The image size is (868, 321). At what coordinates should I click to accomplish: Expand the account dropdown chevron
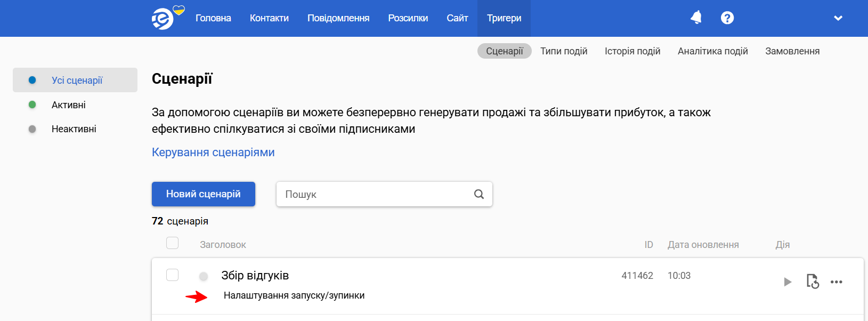[838, 18]
